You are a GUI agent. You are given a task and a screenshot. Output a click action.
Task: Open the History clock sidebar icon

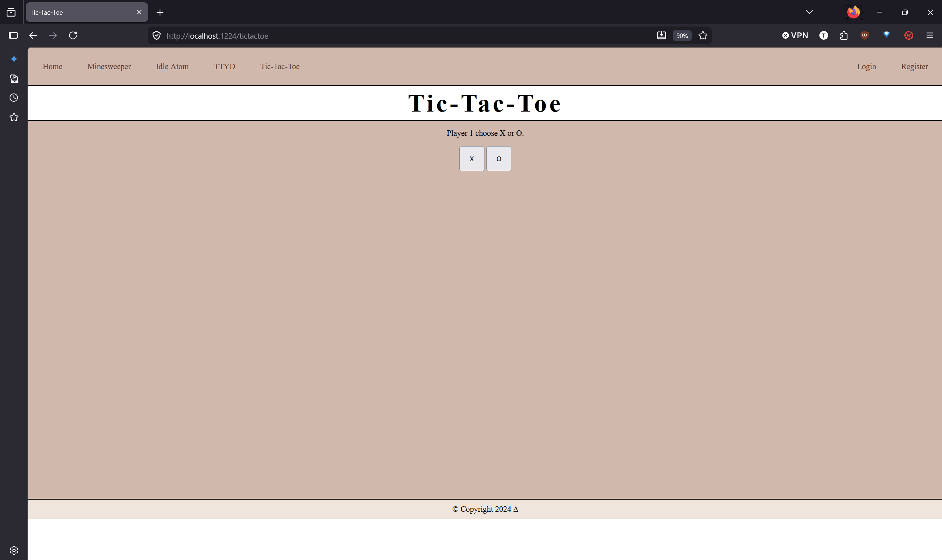14,98
